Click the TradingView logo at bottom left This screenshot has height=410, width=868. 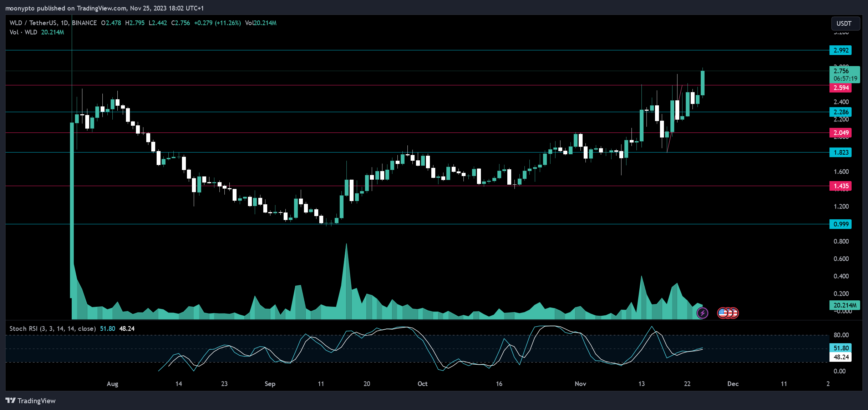31,401
